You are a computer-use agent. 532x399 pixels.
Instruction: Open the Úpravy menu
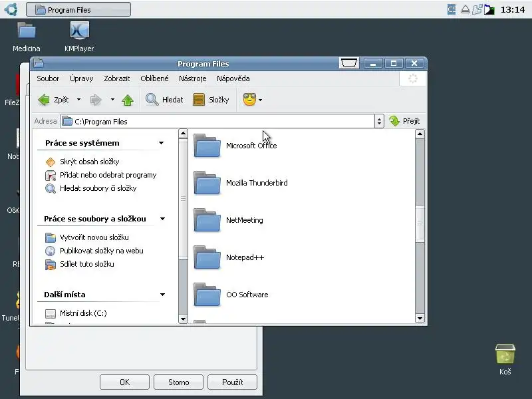[81, 78]
